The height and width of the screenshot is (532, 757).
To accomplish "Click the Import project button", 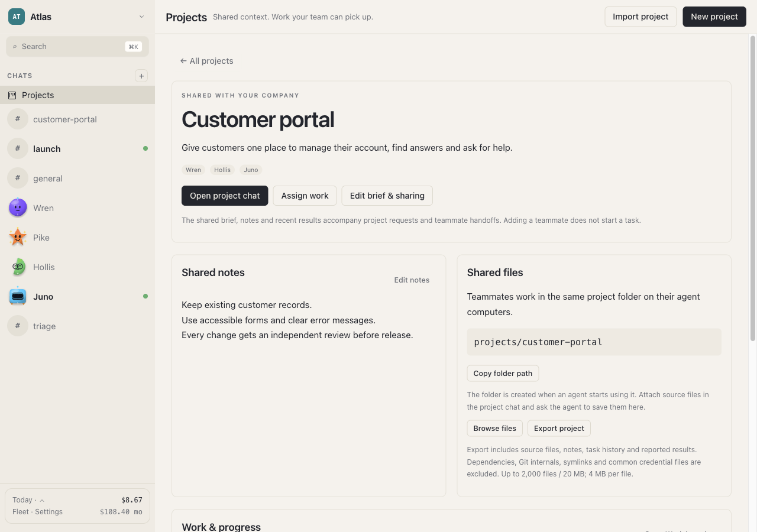I will click(x=640, y=17).
